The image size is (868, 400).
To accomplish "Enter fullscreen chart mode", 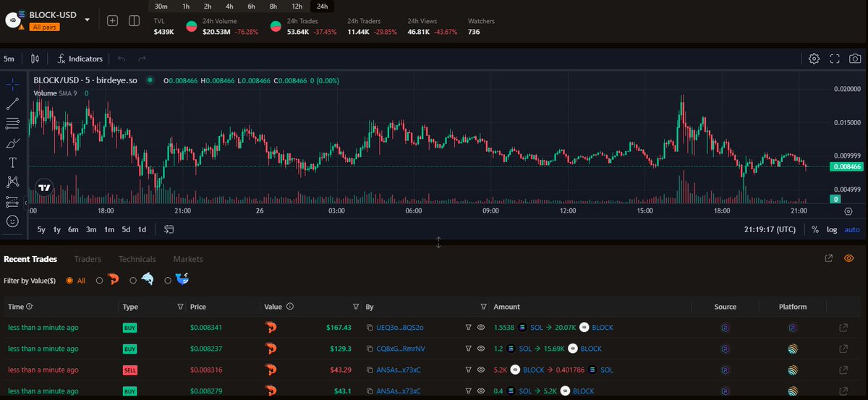I will 835,59.
